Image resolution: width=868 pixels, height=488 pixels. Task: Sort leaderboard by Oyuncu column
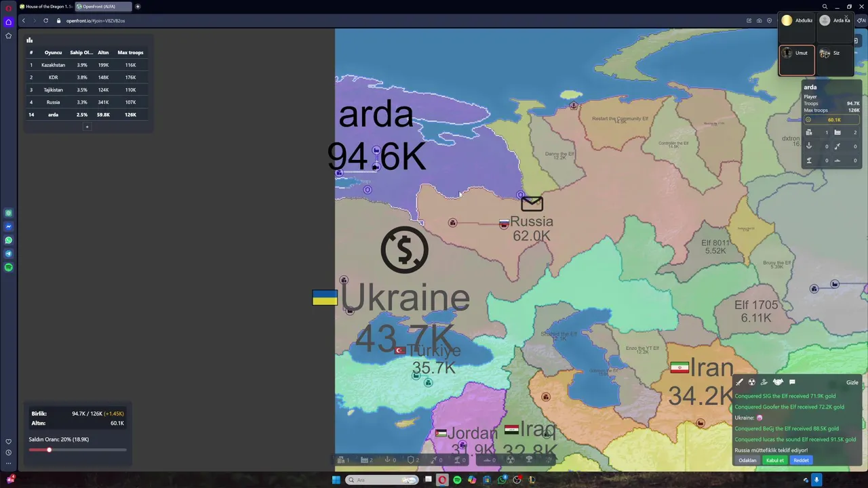tap(53, 52)
